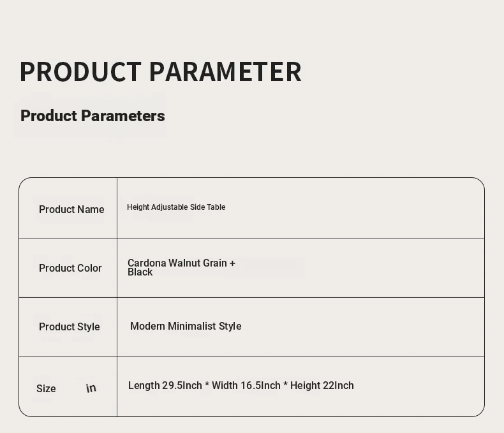Click the Product Color label
The image size is (504, 433).
pos(70,268)
